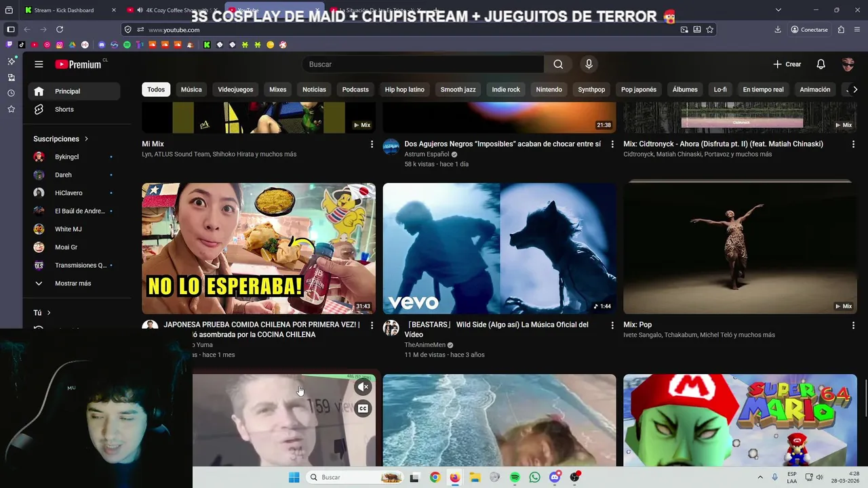868x488 pixels.
Task: Select the Hip hop latino chip
Action: click(405, 89)
